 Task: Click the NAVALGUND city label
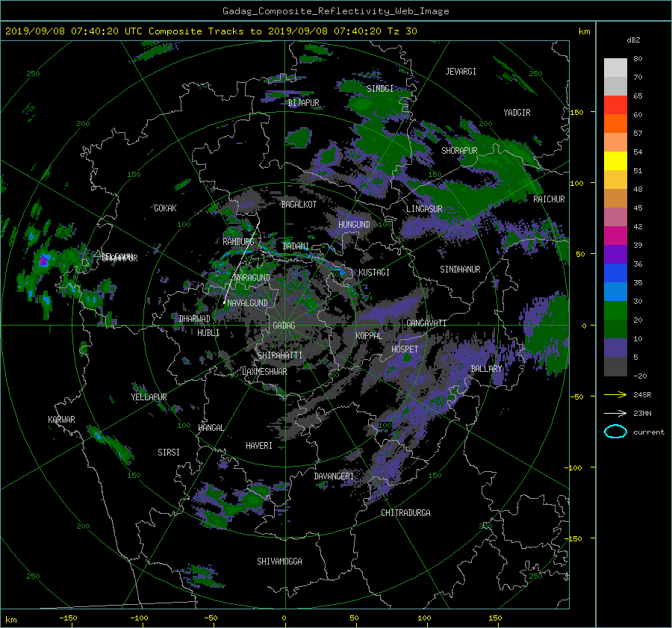[x=247, y=303]
